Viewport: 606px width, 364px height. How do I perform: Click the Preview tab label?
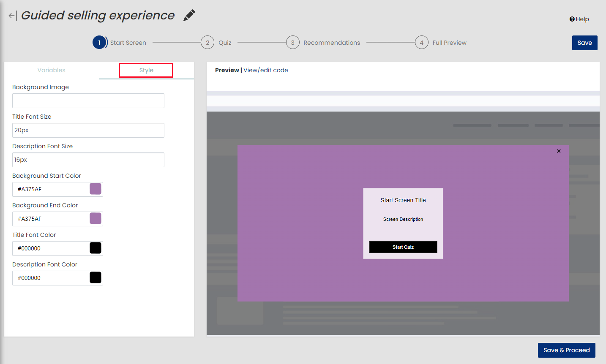tap(227, 70)
